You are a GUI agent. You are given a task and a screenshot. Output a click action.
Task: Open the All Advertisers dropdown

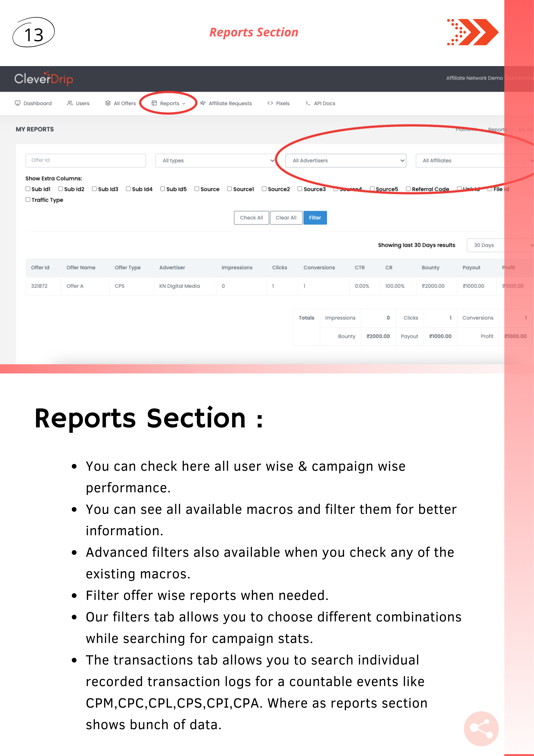point(346,161)
